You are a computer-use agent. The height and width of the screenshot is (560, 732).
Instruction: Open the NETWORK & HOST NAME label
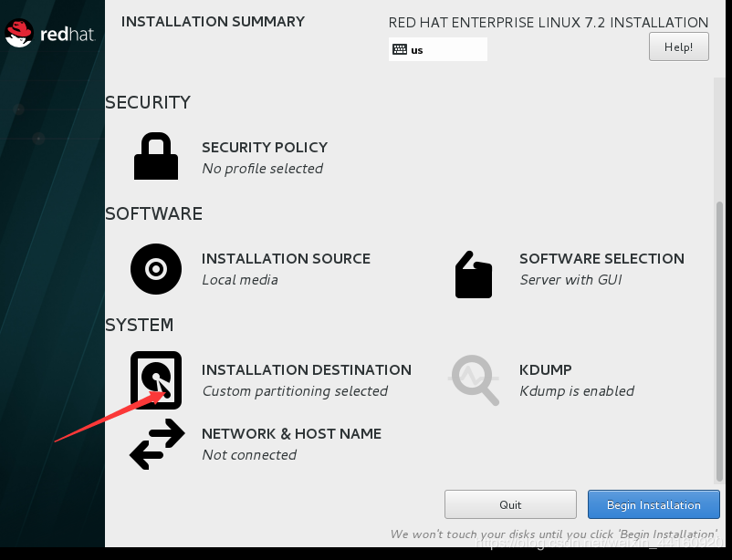click(x=292, y=434)
